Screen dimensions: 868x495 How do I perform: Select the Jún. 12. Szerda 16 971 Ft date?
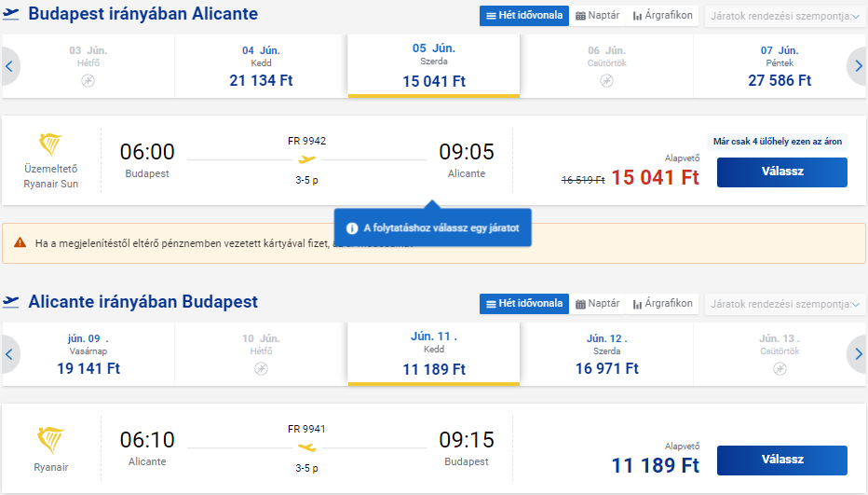tap(606, 354)
